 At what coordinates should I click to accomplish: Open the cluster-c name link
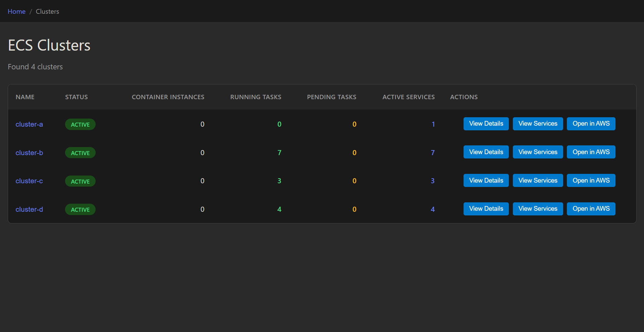tap(29, 181)
